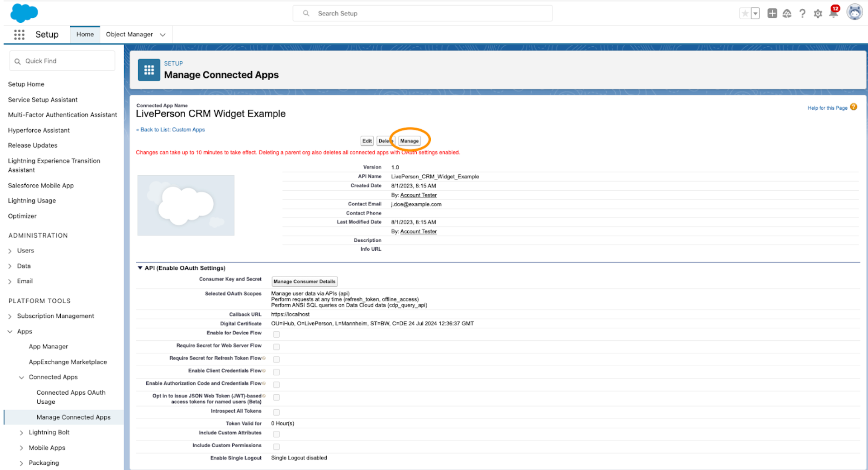Go to Setup Home

tap(26, 84)
